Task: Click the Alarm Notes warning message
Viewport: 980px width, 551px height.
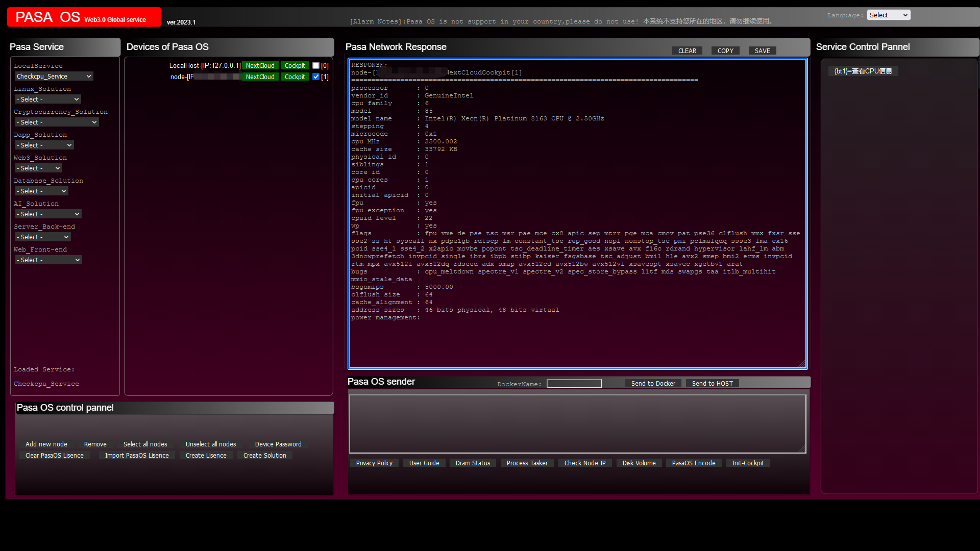Action: tap(561, 21)
